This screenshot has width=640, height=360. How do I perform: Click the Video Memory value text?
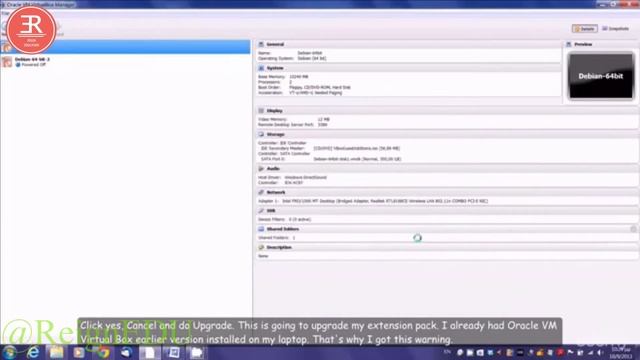(x=324, y=119)
